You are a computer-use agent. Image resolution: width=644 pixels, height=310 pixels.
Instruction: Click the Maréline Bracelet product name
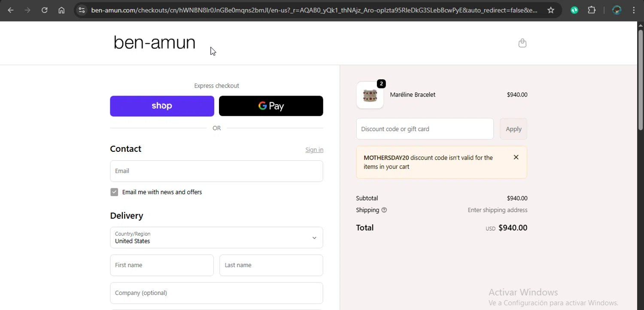(x=413, y=95)
